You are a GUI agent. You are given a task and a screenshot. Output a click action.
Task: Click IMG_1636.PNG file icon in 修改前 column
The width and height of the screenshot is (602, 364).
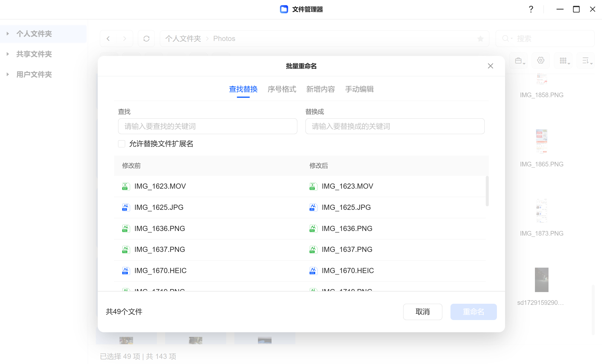125,229
